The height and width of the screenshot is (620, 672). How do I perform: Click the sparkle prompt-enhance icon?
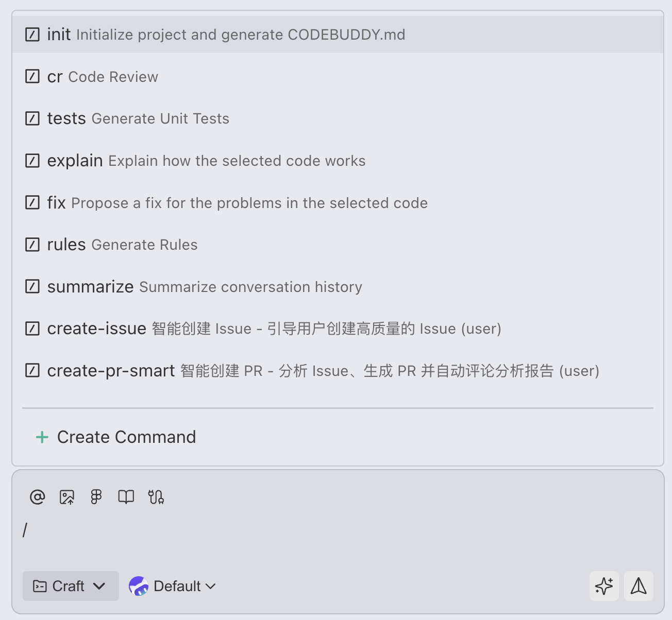pyautogui.click(x=604, y=585)
